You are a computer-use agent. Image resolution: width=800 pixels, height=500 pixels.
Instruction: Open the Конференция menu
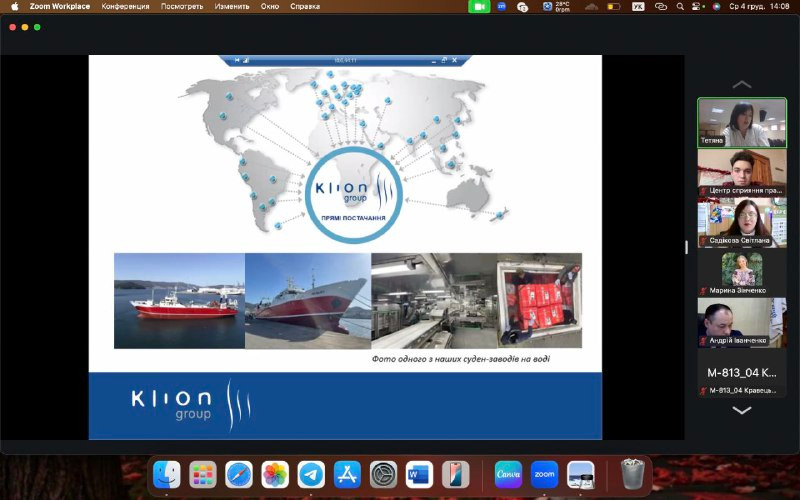pyautogui.click(x=125, y=6)
